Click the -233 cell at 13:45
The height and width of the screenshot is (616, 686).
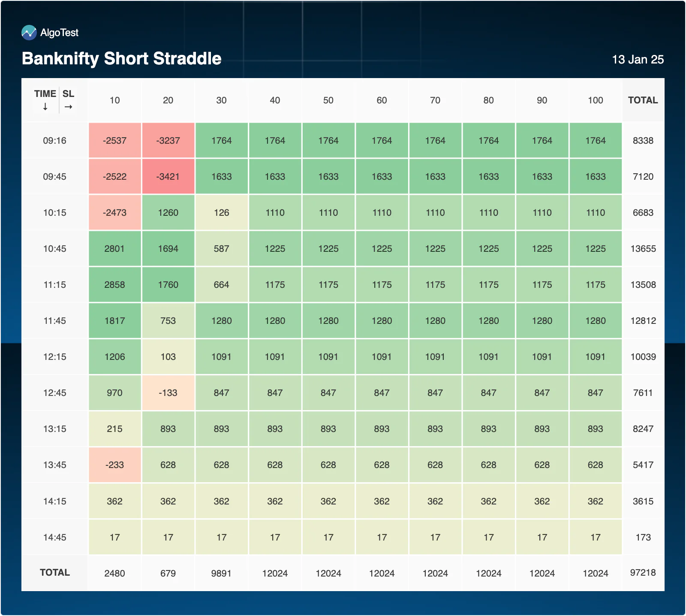(x=114, y=465)
